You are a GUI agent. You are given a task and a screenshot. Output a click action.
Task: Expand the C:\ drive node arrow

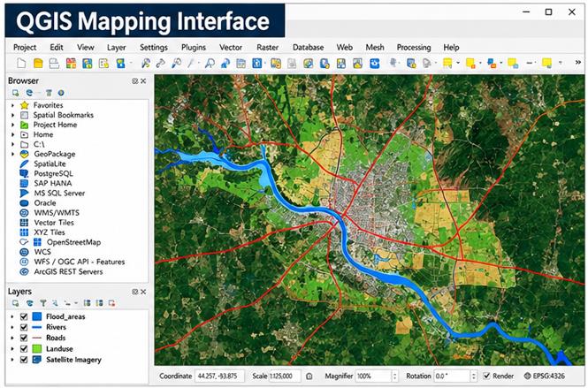click(12, 144)
